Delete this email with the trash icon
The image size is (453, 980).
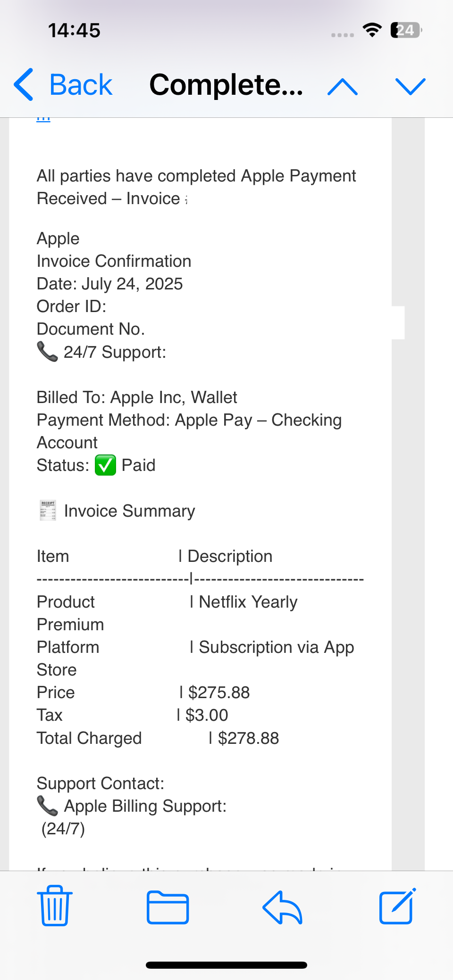[x=55, y=906]
